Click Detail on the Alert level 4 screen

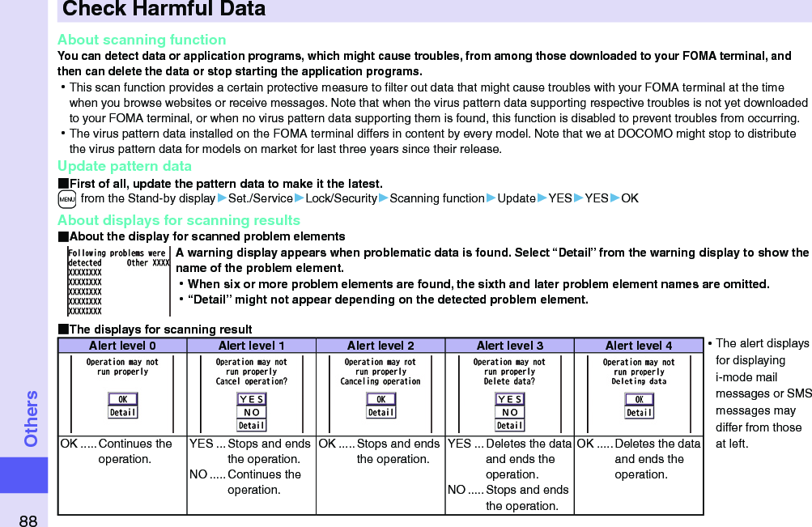640,413
